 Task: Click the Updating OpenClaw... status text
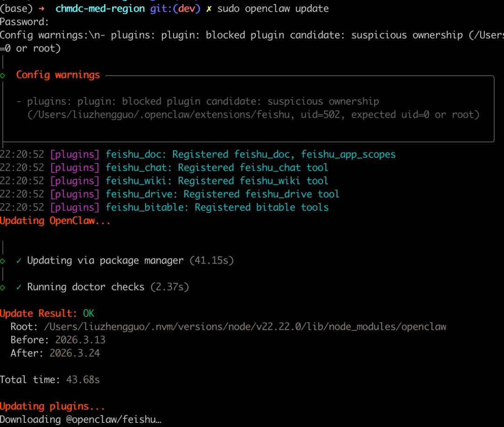tap(55, 221)
